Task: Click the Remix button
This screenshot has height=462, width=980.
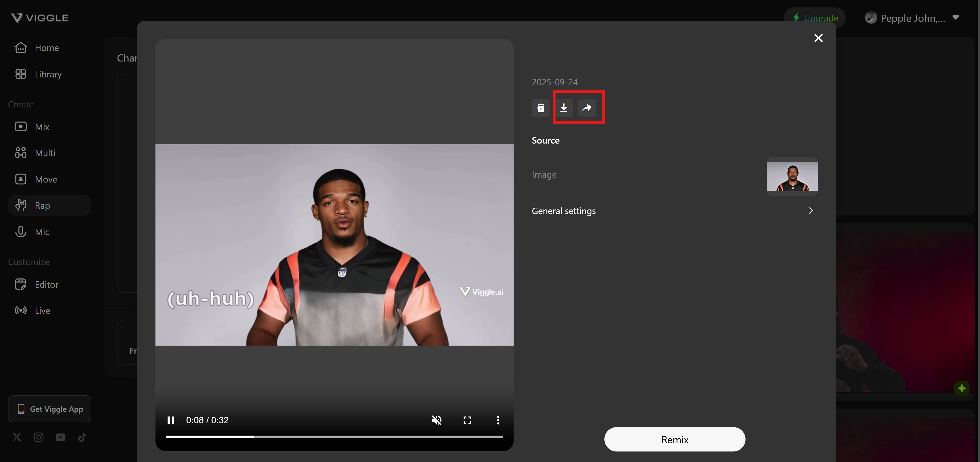Action: (x=674, y=439)
